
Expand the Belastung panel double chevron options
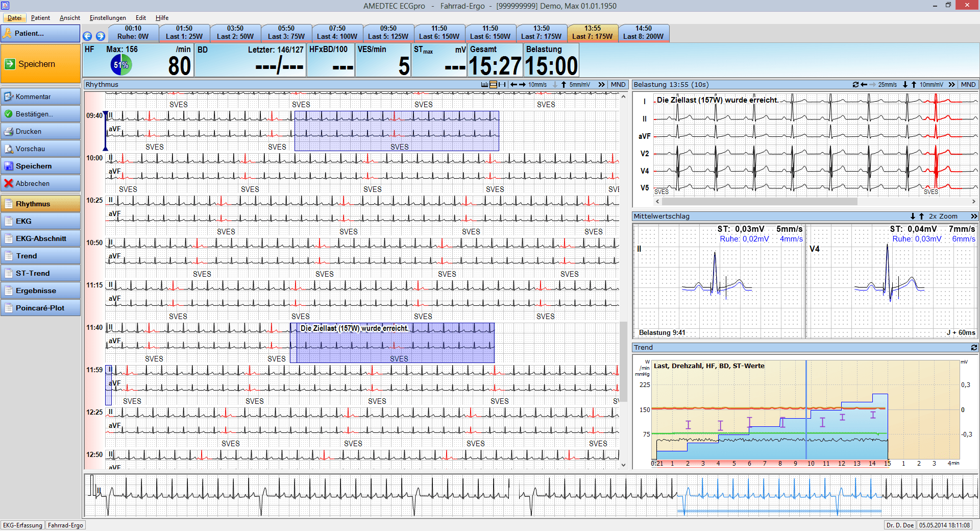pyautogui.click(x=952, y=85)
